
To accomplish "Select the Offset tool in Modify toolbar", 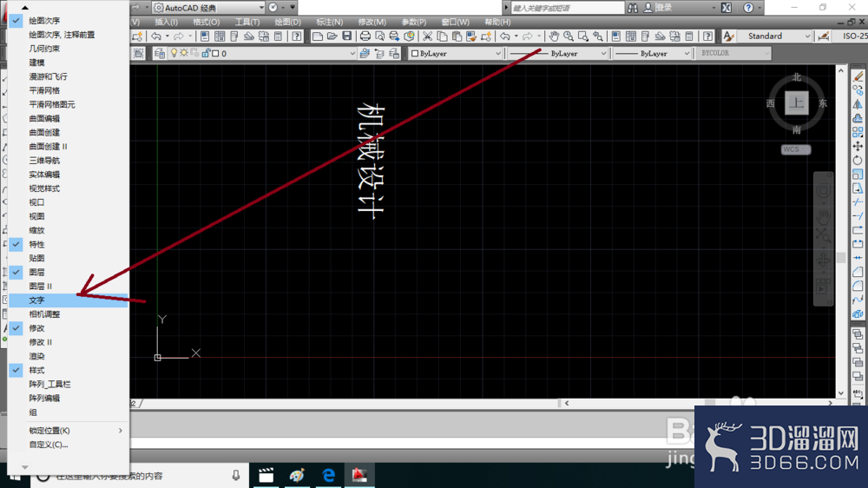I will [x=858, y=118].
